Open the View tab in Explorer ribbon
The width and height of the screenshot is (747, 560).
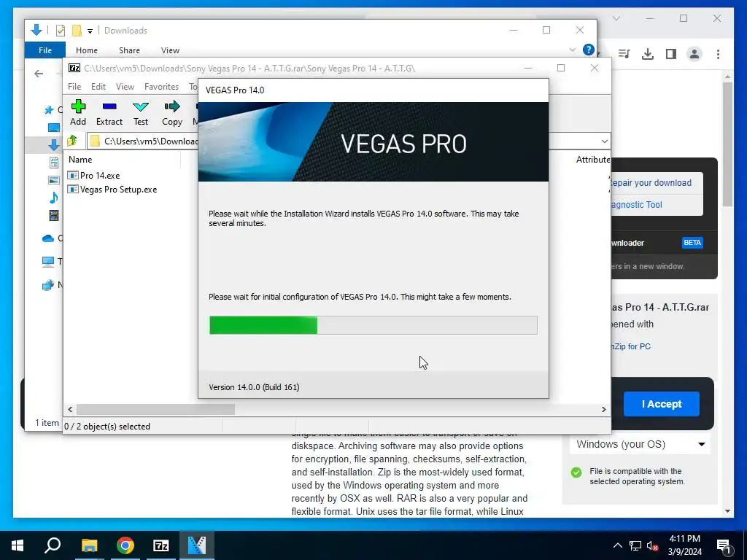coord(170,50)
